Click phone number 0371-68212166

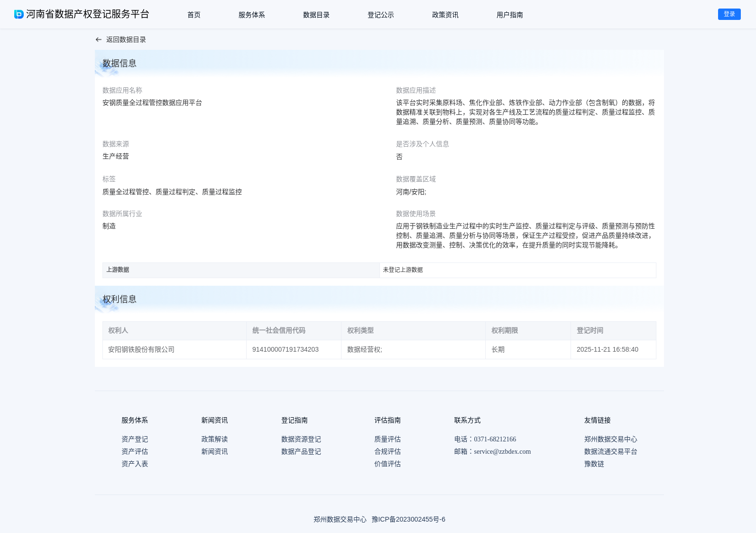(495, 439)
